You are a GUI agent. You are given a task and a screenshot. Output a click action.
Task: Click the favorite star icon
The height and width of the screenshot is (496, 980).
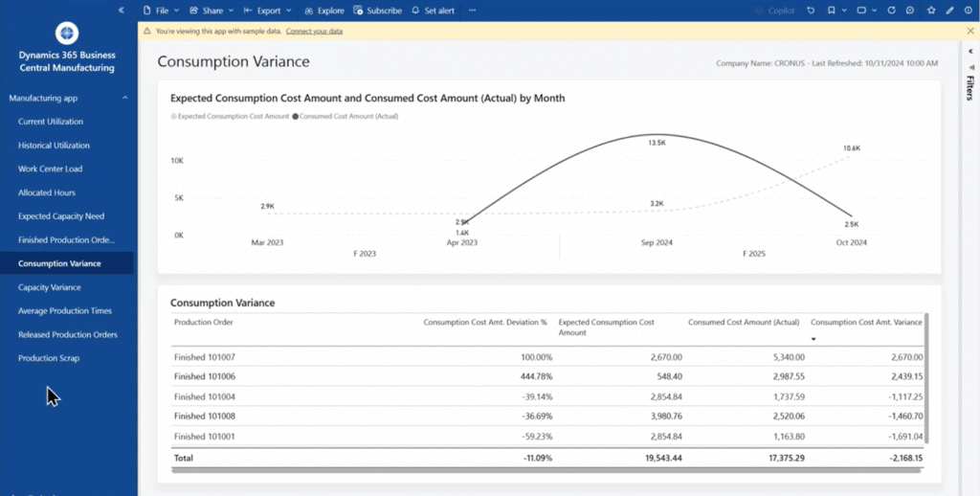(932, 11)
